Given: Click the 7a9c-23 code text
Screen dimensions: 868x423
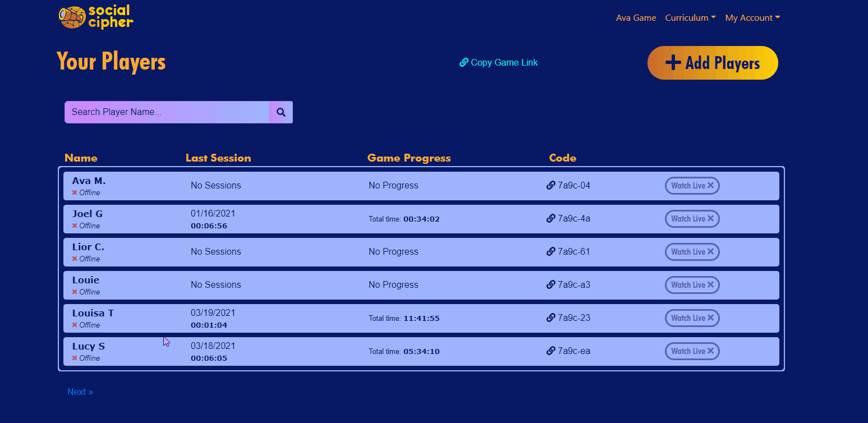Looking at the screenshot, I should tap(574, 318).
